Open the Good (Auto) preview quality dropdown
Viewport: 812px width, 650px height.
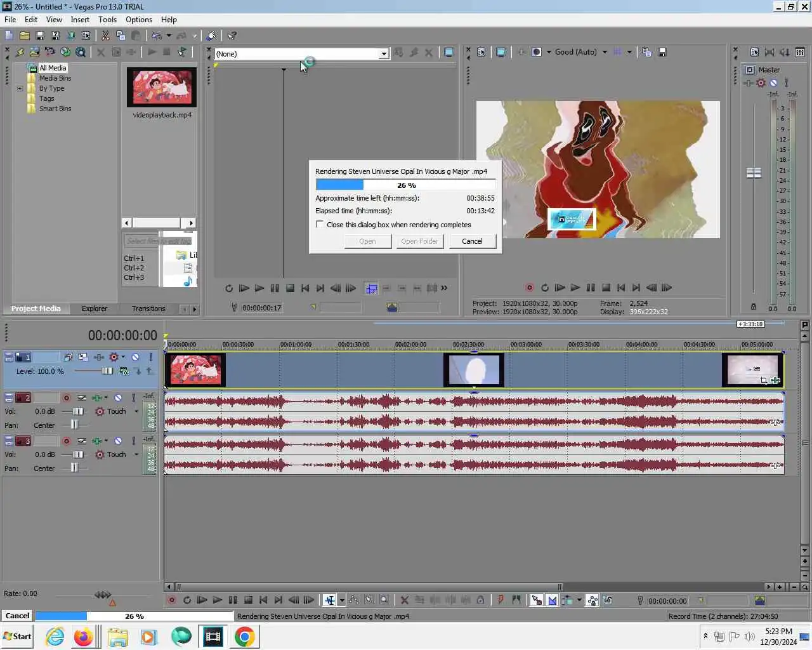coord(605,52)
